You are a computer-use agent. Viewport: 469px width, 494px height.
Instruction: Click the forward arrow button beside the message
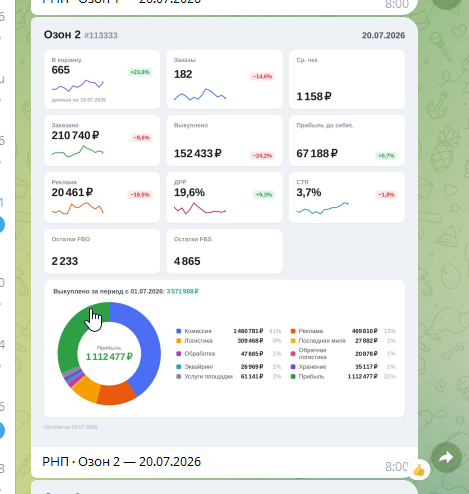point(446,457)
